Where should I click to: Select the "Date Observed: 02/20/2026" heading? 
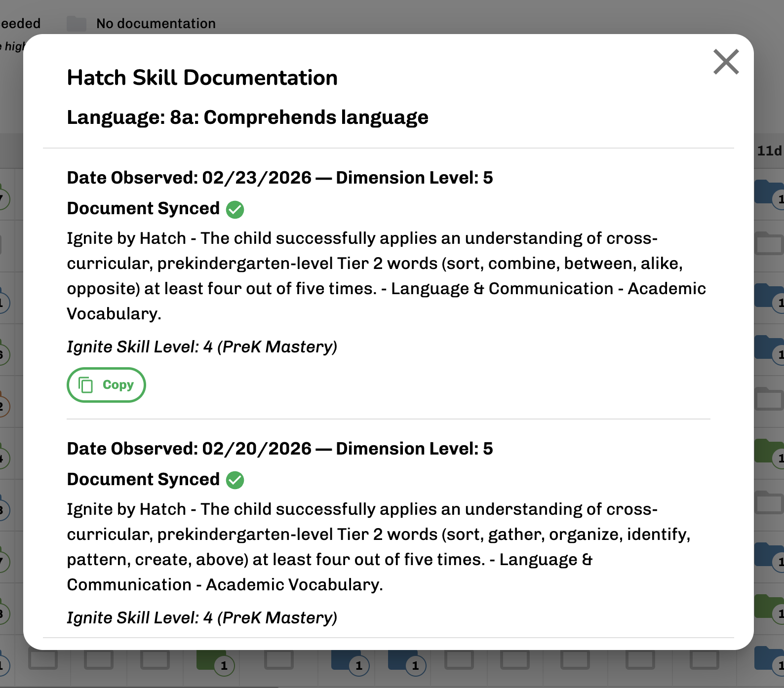[190, 449]
